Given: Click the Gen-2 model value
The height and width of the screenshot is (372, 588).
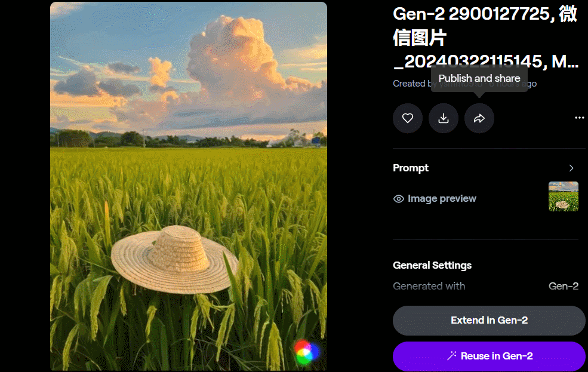Looking at the screenshot, I should pyautogui.click(x=563, y=286).
